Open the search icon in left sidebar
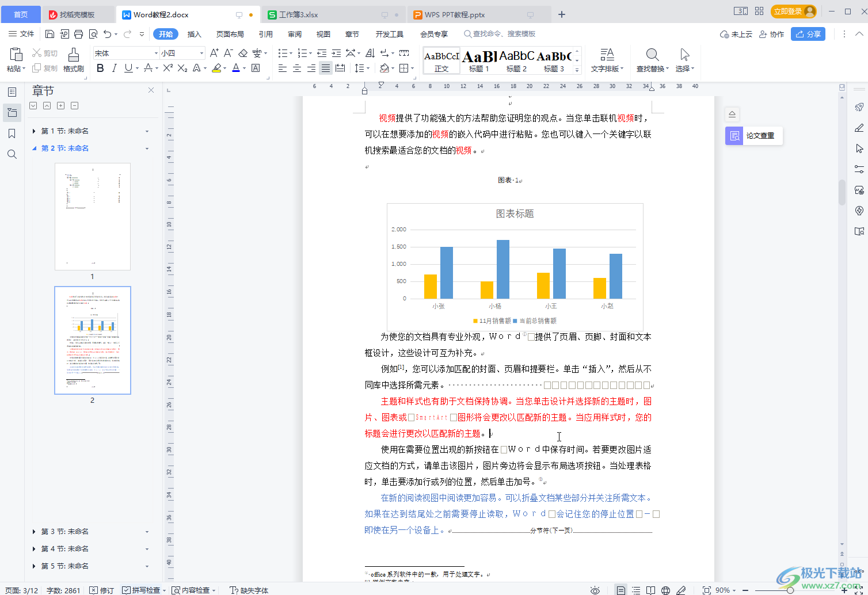 (12, 154)
